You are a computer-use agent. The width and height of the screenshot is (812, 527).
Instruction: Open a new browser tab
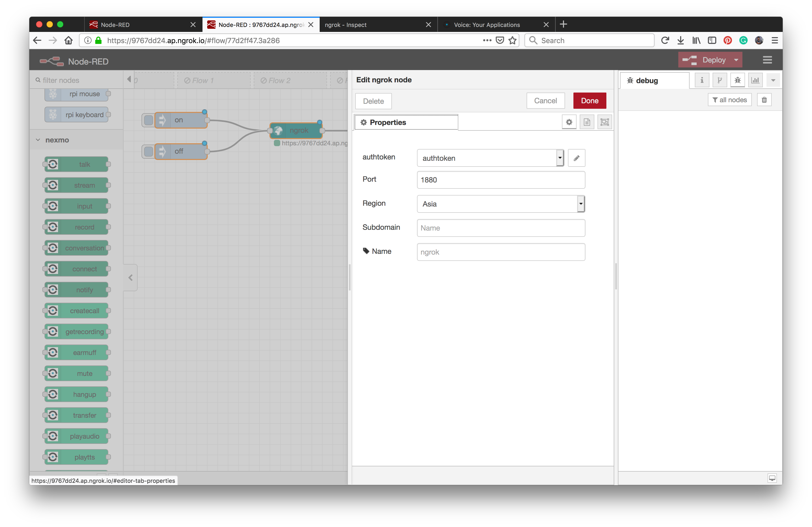tap(563, 24)
